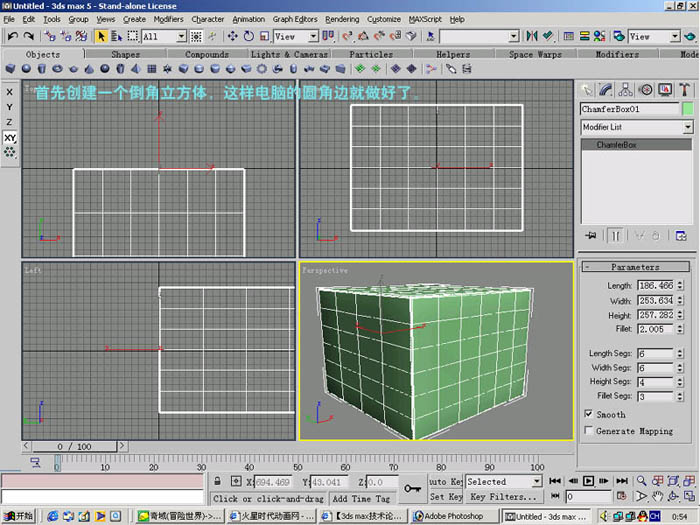Click the 0 / 100 time slider
The image size is (700, 525).
coord(74,446)
